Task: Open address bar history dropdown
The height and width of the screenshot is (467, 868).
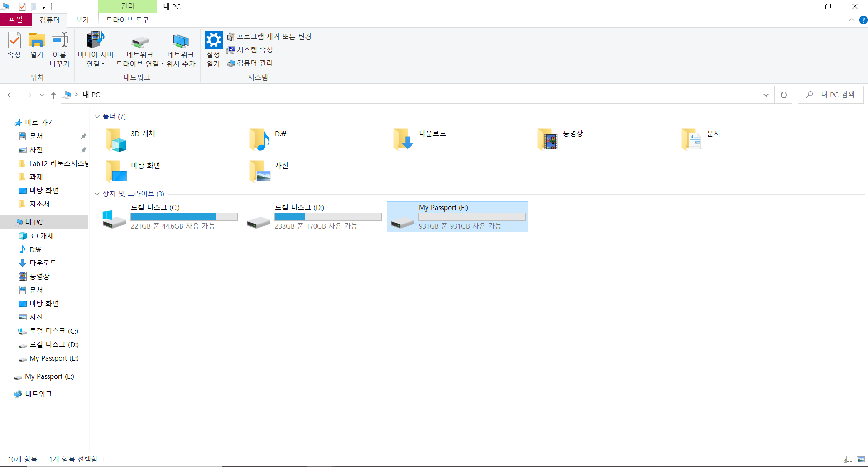Action: pyautogui.click(x=766, y=95)
